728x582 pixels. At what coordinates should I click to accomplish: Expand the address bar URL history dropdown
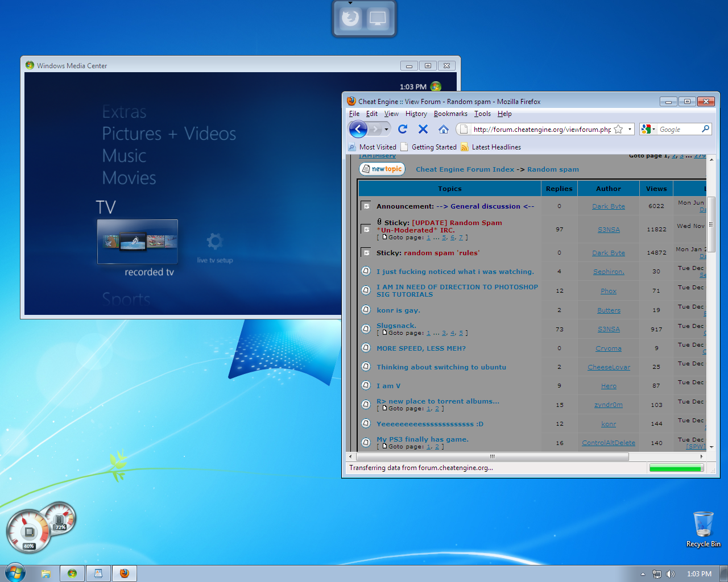pos(630,130)
